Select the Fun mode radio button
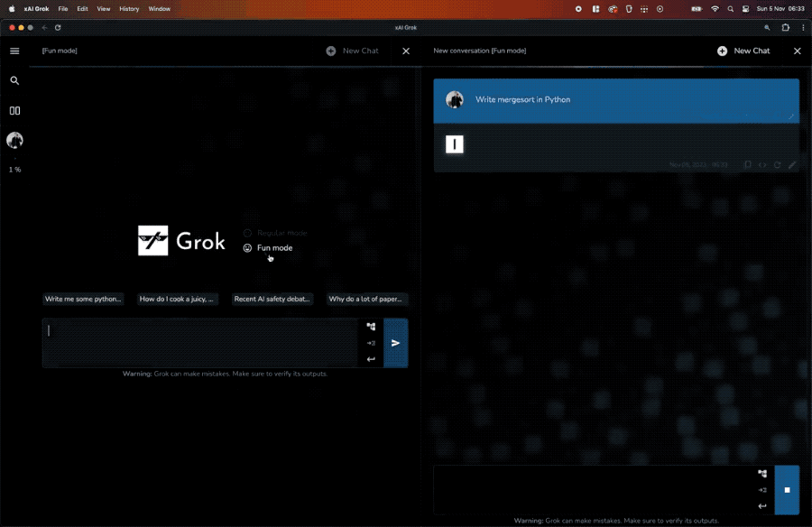Image resolution: width=812 pixels, height=527 pixels. pyautogui.click(x=246, y=247)
